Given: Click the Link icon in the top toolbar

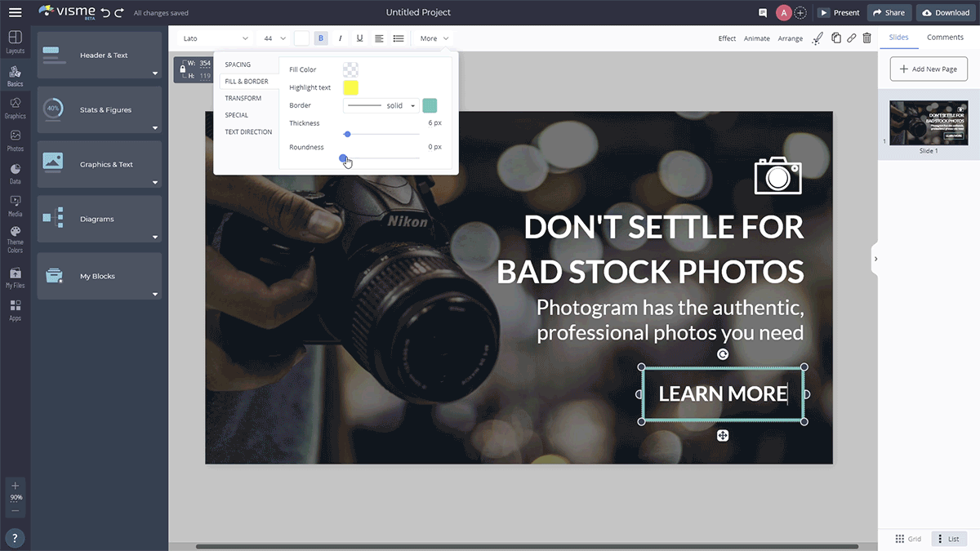Looking at the screenshot, I should [x=851, y=38].
